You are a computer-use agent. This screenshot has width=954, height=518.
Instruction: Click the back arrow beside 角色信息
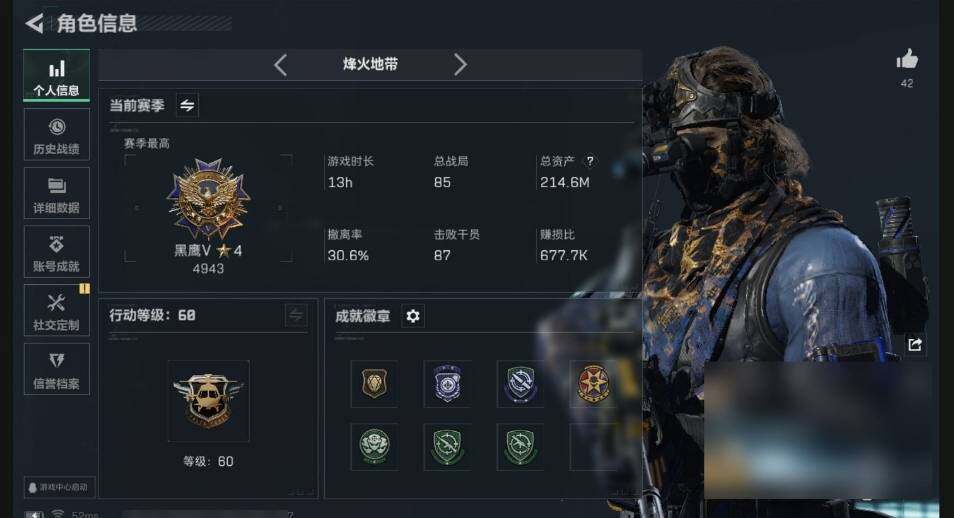click(x=35, y=24)
